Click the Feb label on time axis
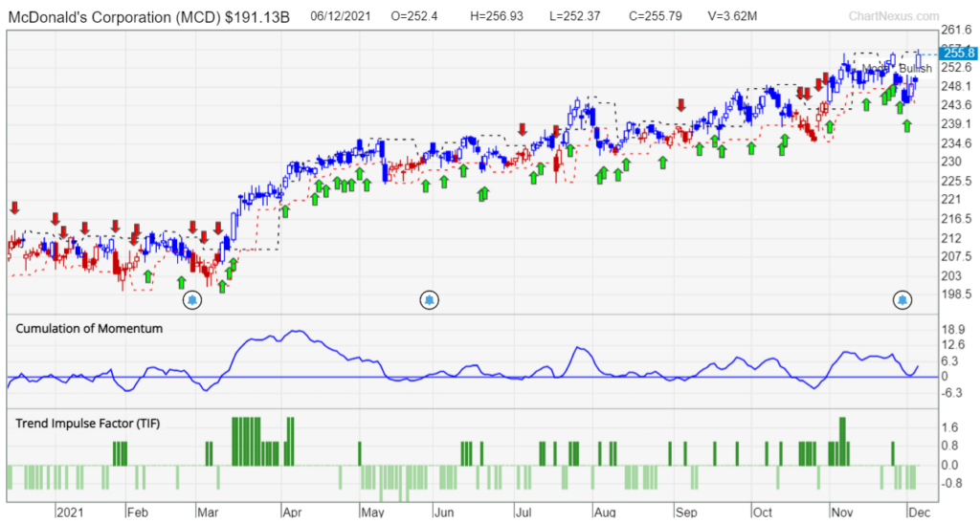Screen dimensions: 980x523 pyautogui.click(x=138, y=512)
